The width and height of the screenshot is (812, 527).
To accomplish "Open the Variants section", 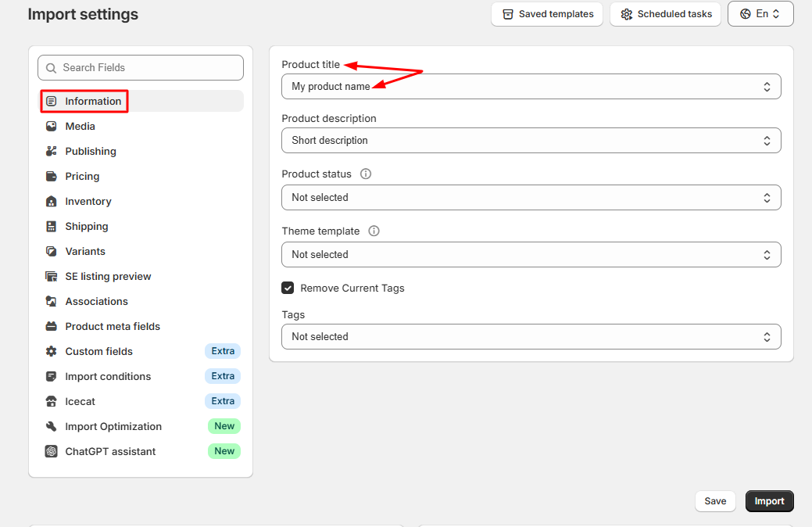I will point(141,251).
